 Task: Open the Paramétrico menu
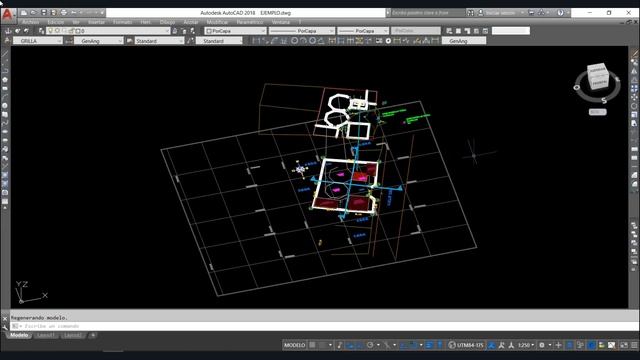[250, 22]
